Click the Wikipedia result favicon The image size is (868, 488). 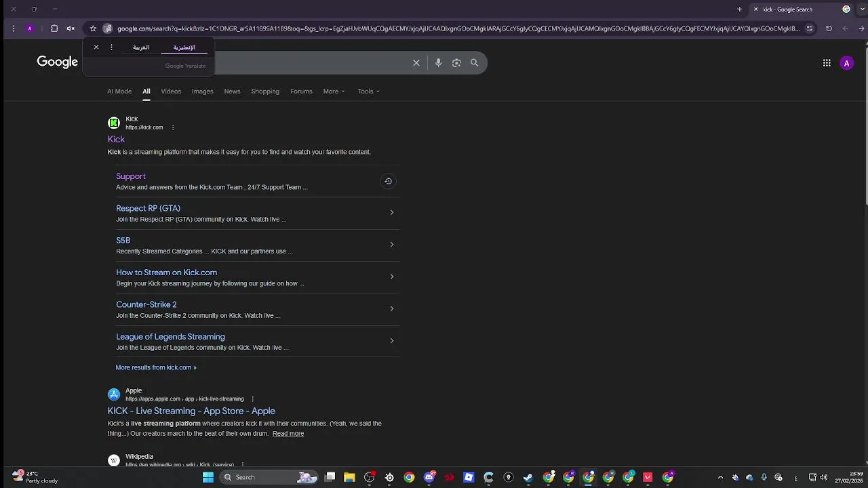click(x=114, y=460)
